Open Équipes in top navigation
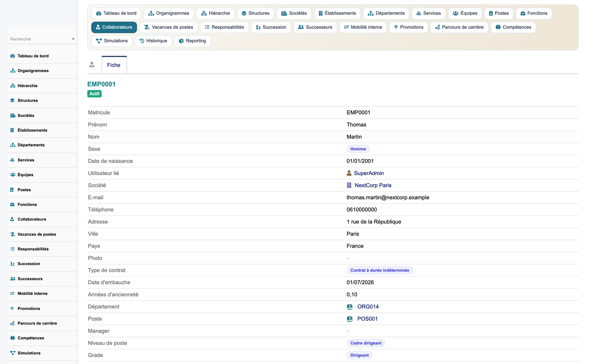589x364 pixels. pyautogui.click(x=465, y=13)
